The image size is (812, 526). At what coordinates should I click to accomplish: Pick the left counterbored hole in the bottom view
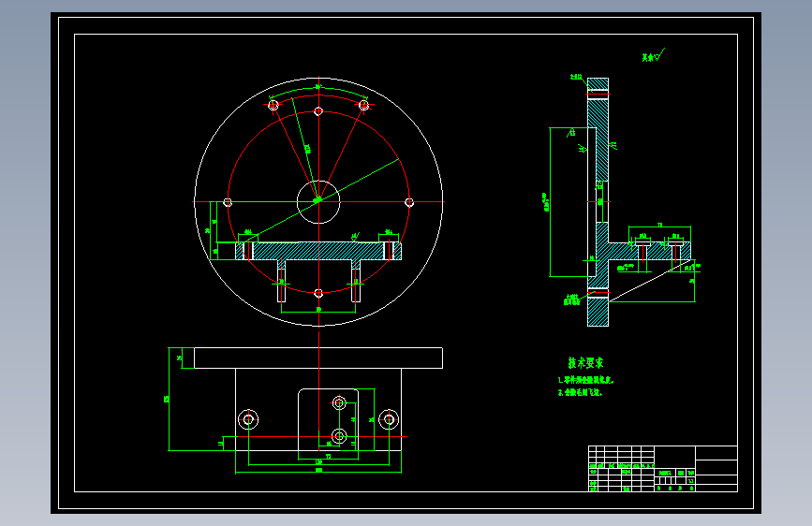pyautogui.click(x=248, y=419)
